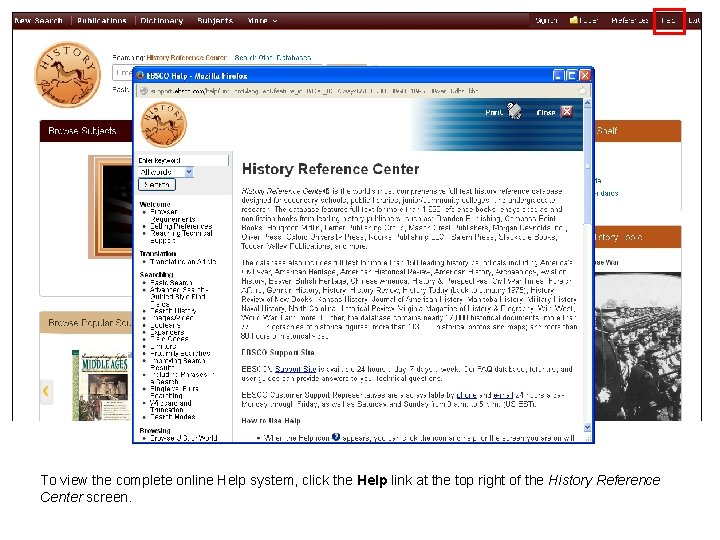Open the Limiters help topic

163,346
